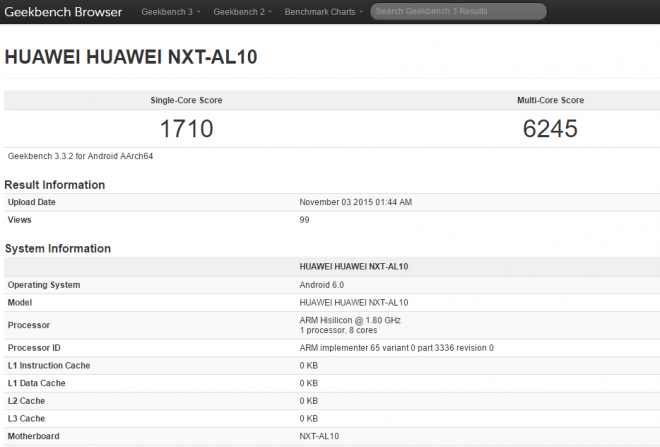The image size is (660, 447).
Task: Select the L3 Cache 0 KB value
Action: pos(309,419)
